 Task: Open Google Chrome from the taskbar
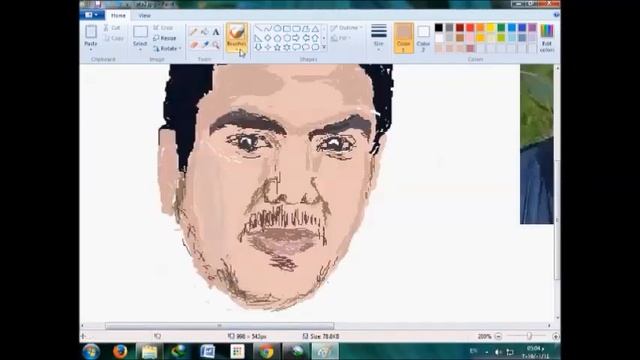click(x=266, y=351)
